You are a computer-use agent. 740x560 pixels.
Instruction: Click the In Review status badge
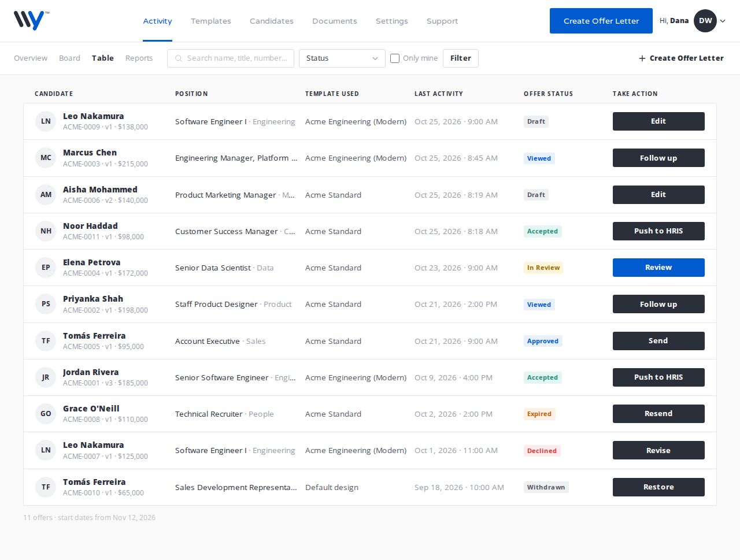[543, 268]
